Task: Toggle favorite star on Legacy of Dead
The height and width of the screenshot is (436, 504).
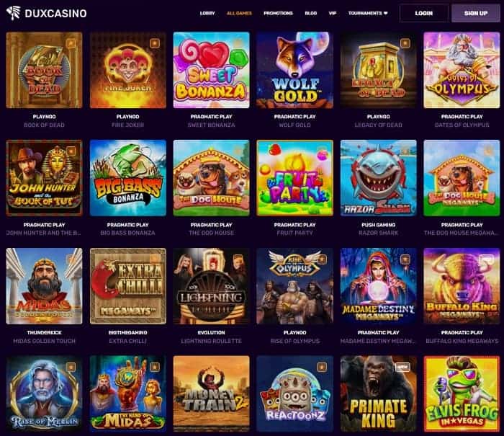Action: tap(405, 43)
